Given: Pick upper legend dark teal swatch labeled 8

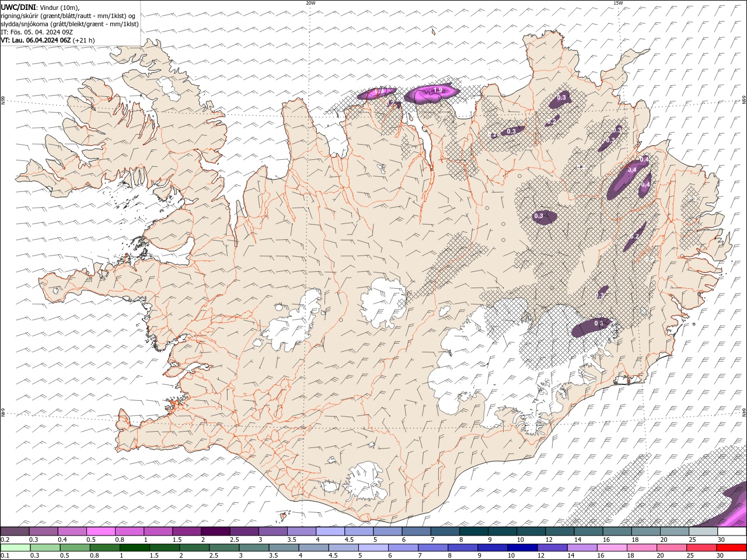Looking at the screenshot, I should [x=474, y=531].
